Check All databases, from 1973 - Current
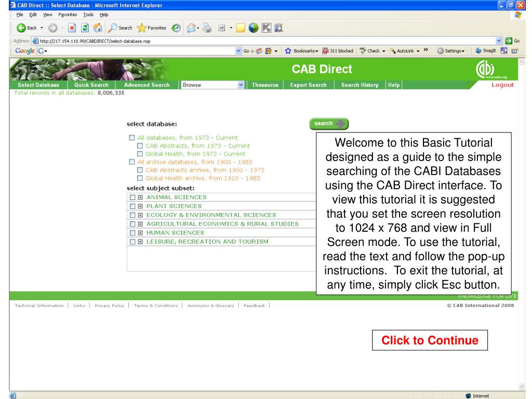This screenshot has height=399, width=532. [131, 138]
